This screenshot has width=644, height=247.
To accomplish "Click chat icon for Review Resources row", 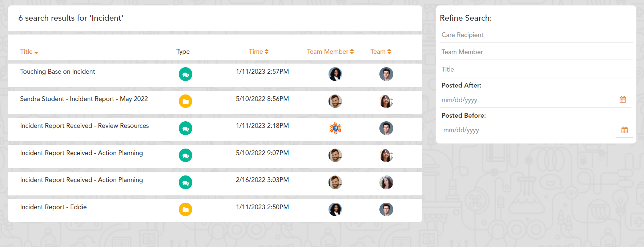I will [x=185, y=128].
